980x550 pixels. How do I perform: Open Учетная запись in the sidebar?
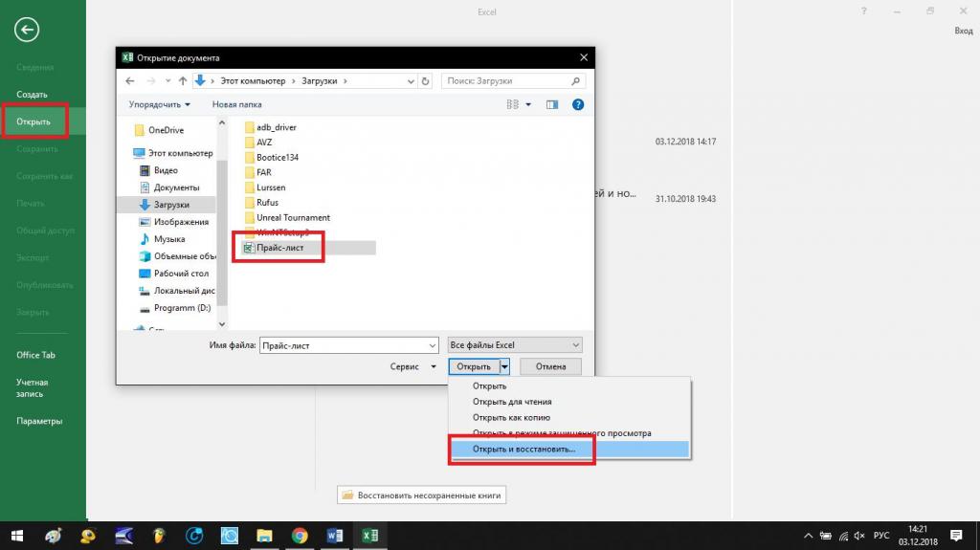tap(32, 388)
